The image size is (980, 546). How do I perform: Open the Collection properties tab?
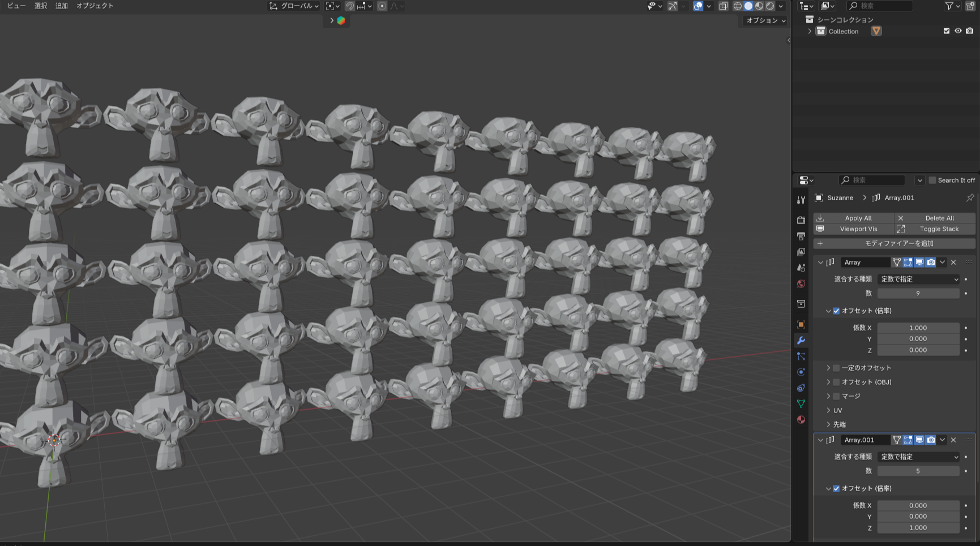801,304
